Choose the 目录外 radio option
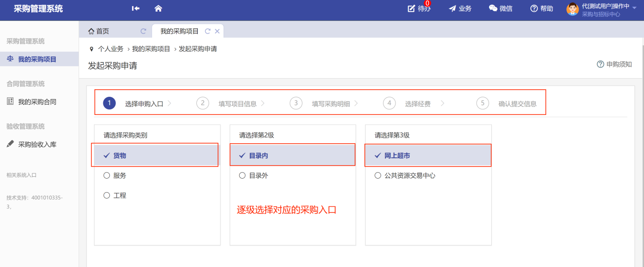The image size is (644, 267). (x=242, y=175)
